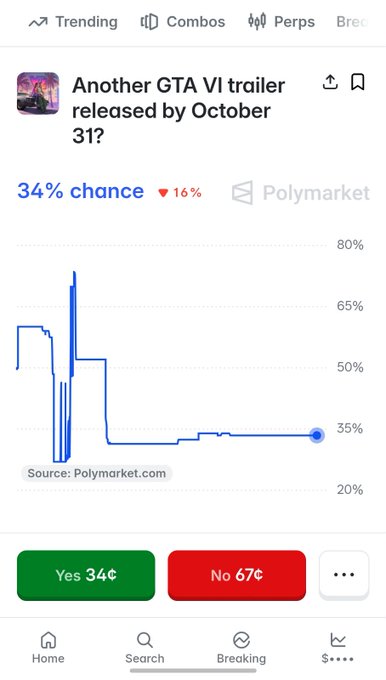Open the Trending tab
386x680 pixels.
[73, 22]
